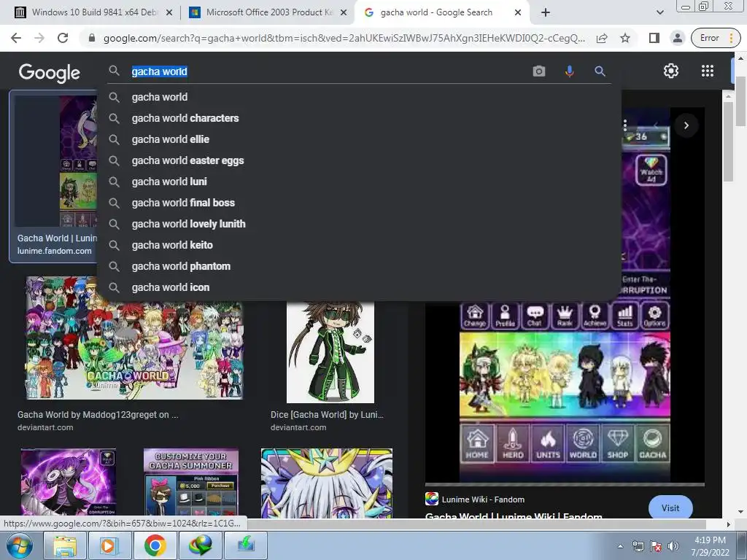
Task: Switch to Microsoft Office 2003 Product Key tab
Action: point(268,12)
